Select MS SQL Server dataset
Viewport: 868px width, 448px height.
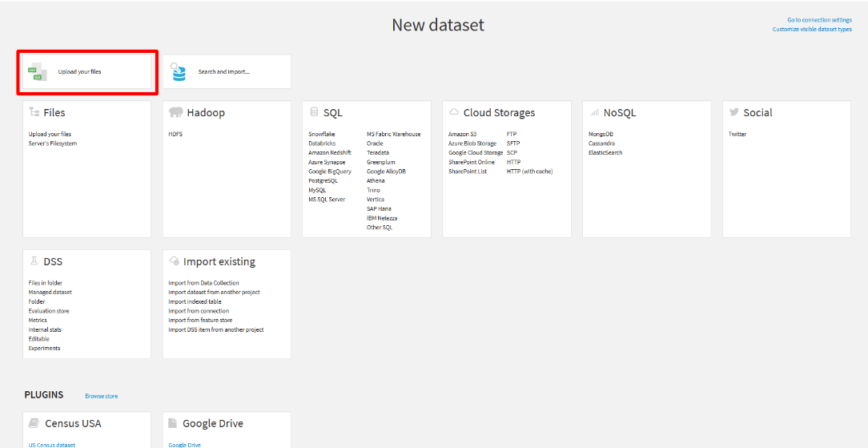327,200
